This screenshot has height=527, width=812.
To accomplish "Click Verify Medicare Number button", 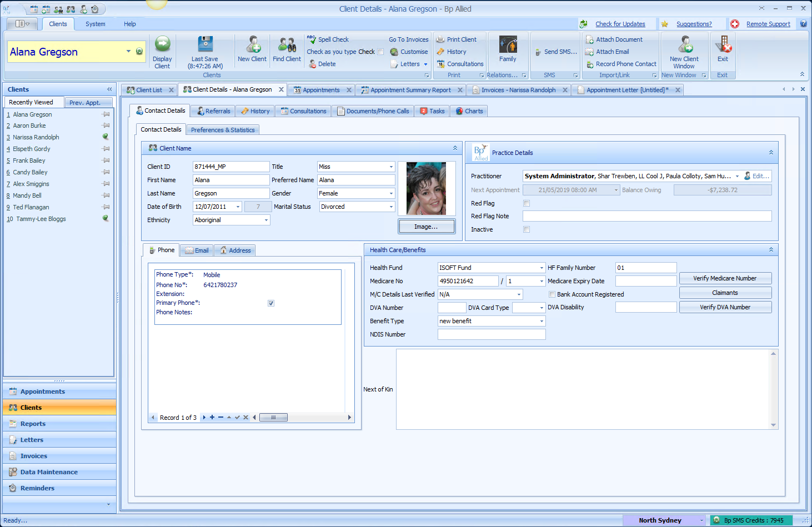I will 725,278.
